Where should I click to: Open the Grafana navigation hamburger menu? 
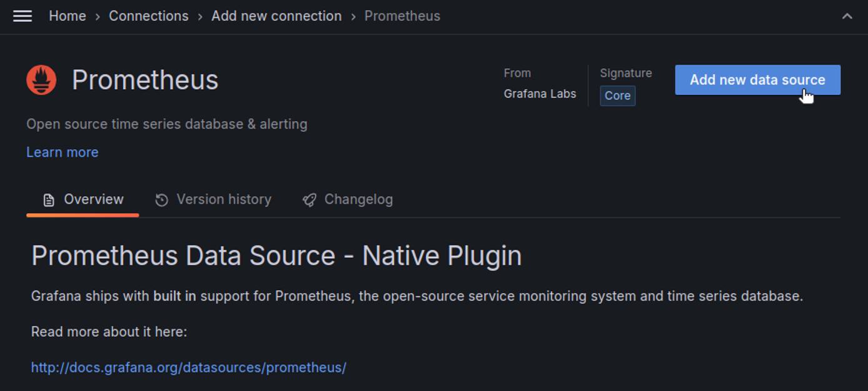click(x=23, y=16)
